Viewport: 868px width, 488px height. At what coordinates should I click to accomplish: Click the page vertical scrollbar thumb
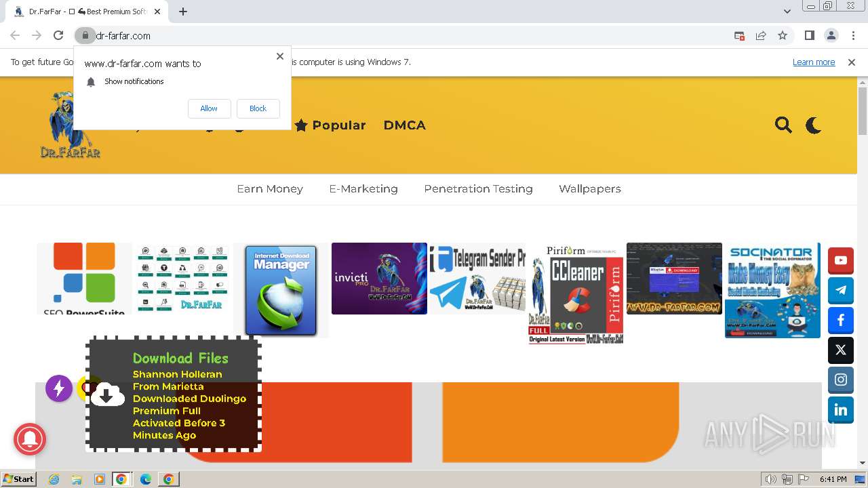[x=862, y=111]
